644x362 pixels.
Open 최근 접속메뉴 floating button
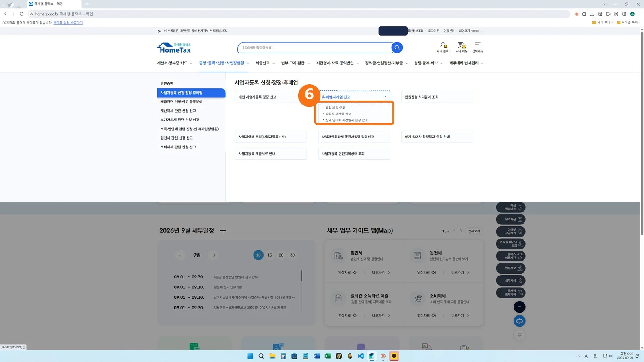[511, 207]
